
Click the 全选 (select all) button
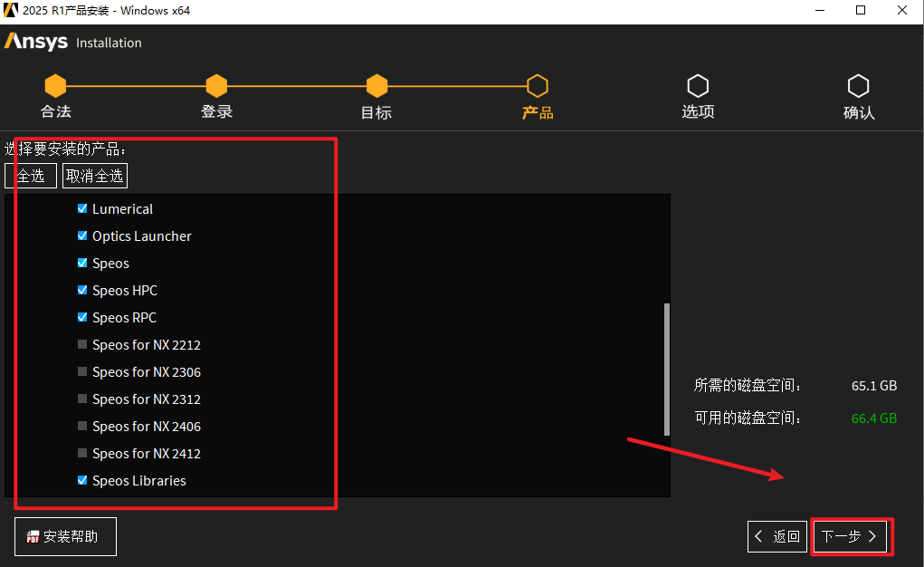31,176
